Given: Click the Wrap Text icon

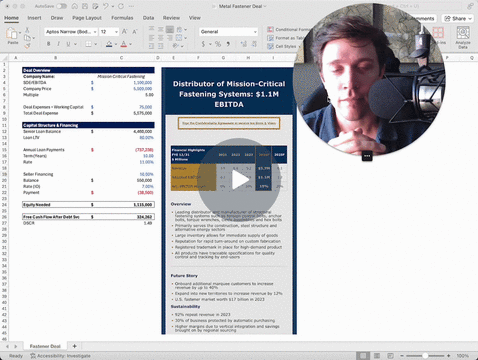Looking at the screenshot, I should (x=179, y=29).
